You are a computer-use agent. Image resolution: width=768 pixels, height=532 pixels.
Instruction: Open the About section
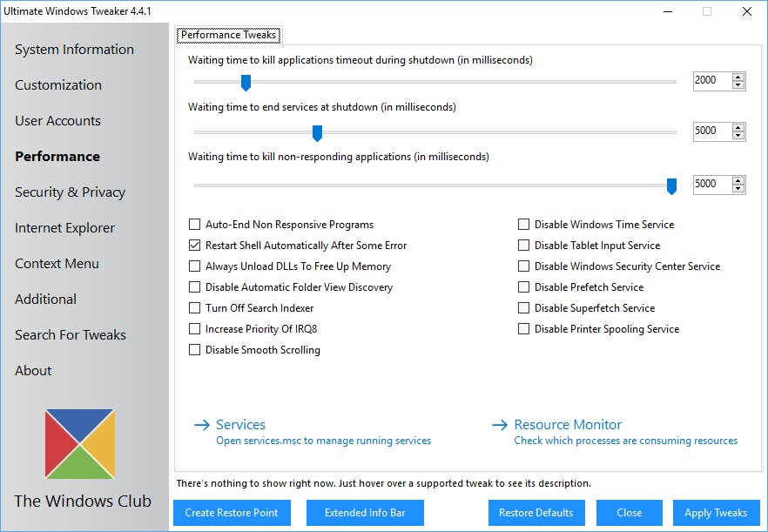[33, 371]
